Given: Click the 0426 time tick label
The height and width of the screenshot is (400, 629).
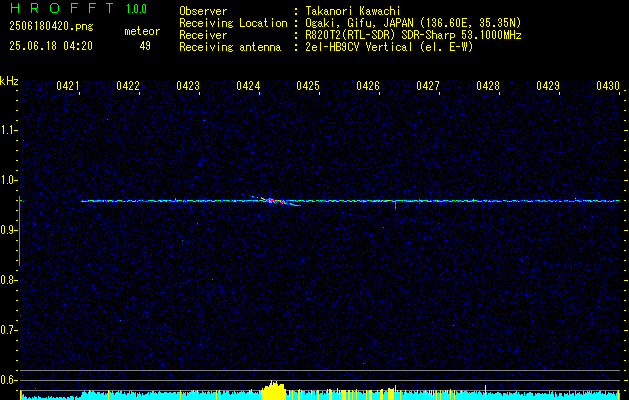Looking at the screenshot, I should pos(368,85).
